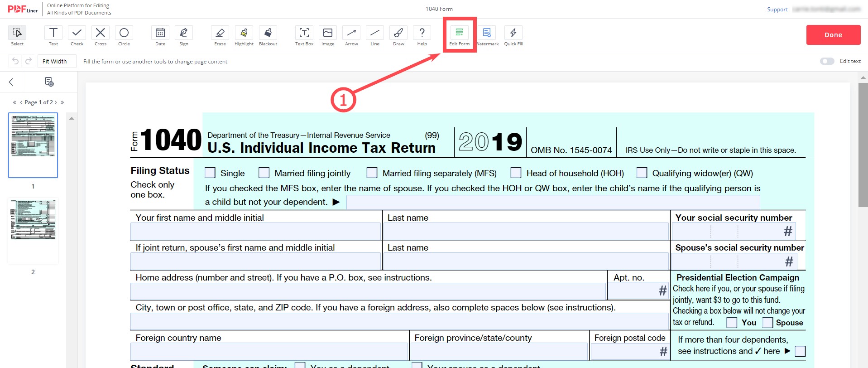Insert a Date with the Date tool

tap(160, 36)
